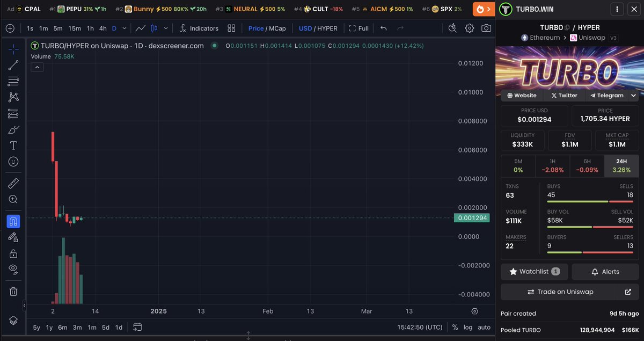Open trade in external window icon
The width and height of the screenshot is (644, 341).
(x=628, y=292)
